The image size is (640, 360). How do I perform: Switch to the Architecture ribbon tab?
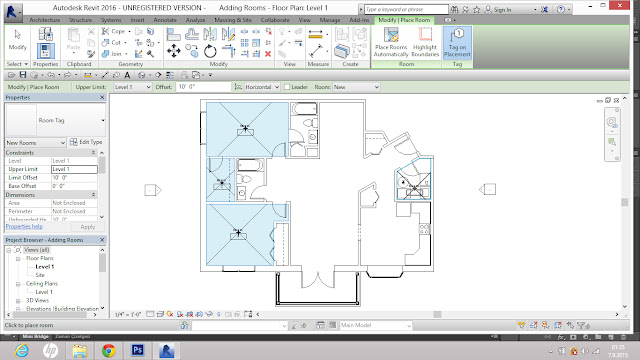click(x=44, y=20)
